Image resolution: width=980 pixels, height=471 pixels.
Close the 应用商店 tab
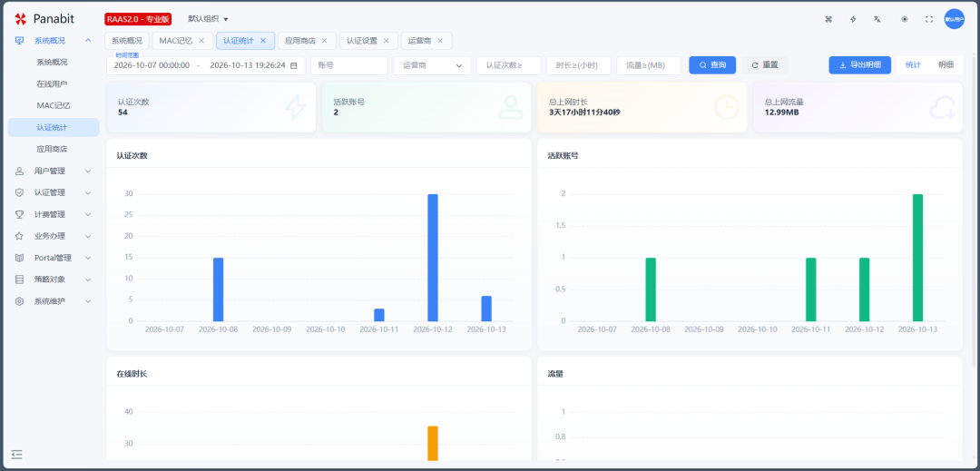coord(324,41)
